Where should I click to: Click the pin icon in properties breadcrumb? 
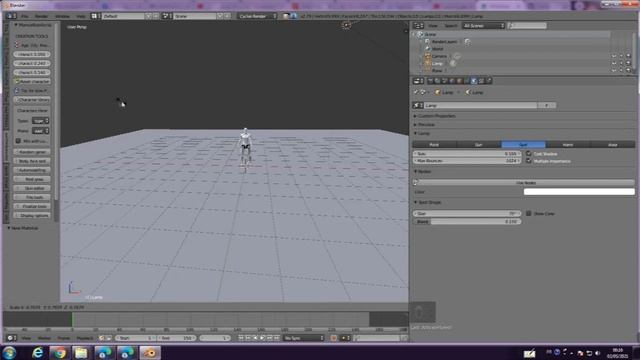click(x=416, y=92)
